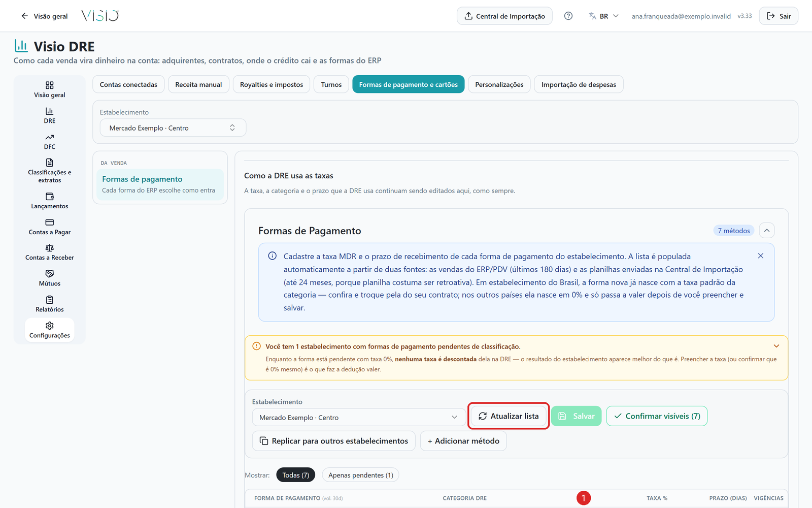The image size is (812, 508).
Task: Switch to Turnos tab
Action: pyautogui.click(x=331, y=84)
